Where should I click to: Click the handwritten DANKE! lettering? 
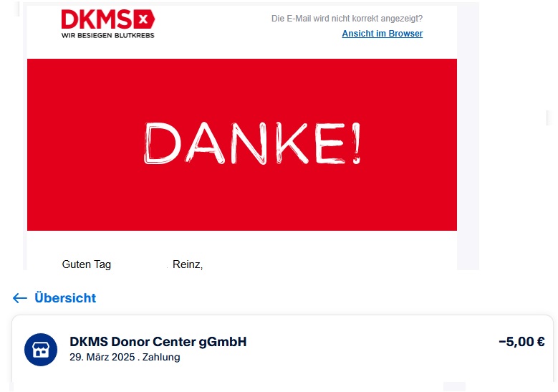point(252,143)
